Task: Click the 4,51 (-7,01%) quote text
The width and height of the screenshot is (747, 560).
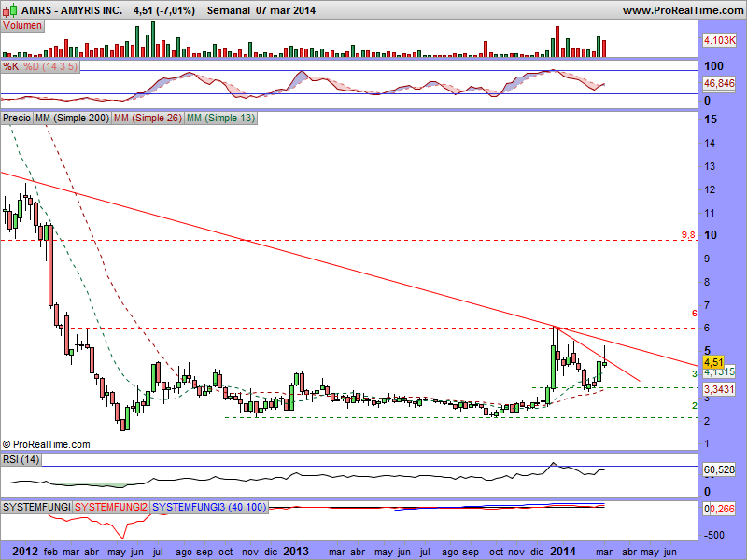Action: [x=164, y=10]
